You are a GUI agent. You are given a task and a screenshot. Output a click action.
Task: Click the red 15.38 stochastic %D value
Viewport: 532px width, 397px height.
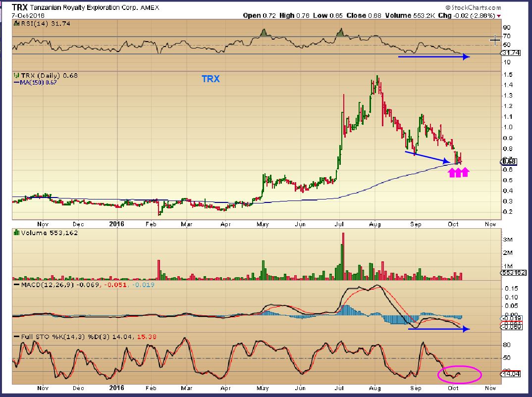147,337
